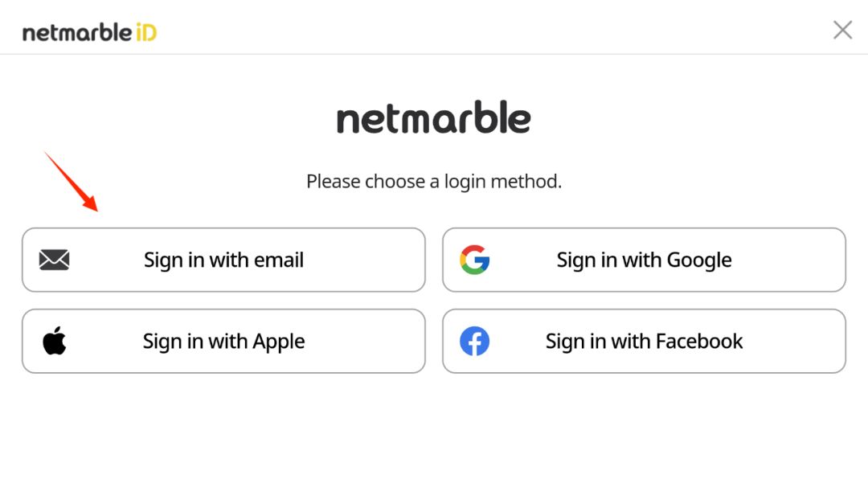Click blank area below the Apple button
The image size is (868, 488).
(223, 426)
